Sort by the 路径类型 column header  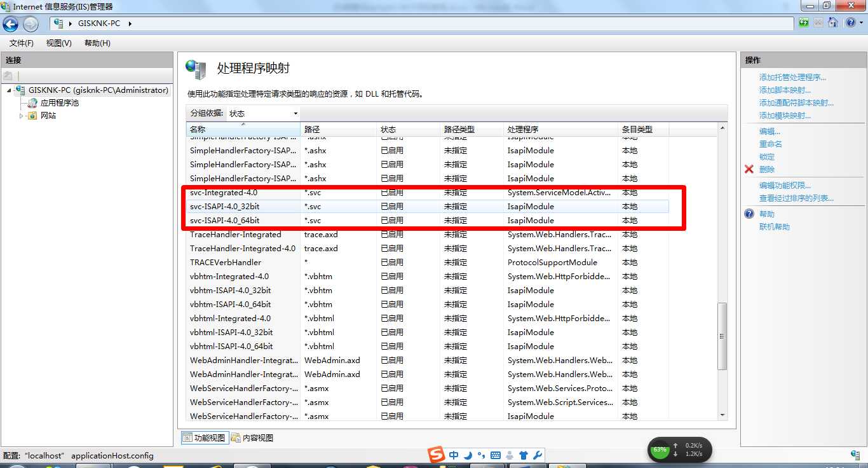(x=471, y=129)
